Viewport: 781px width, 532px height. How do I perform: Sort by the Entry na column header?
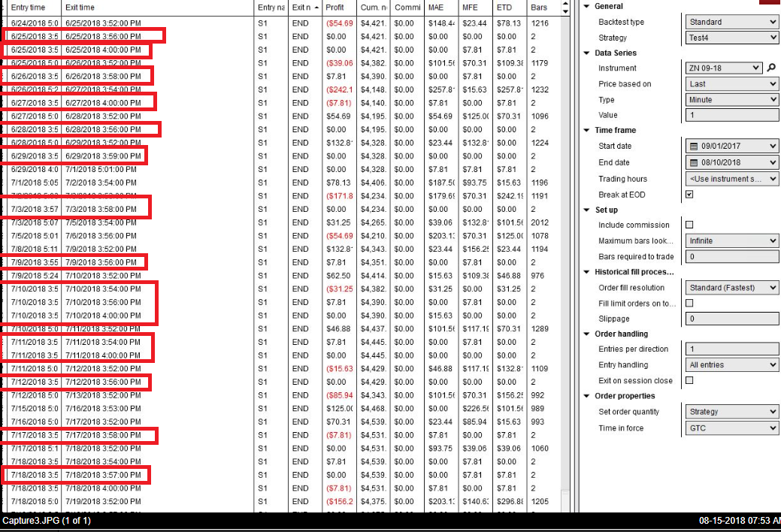[271, 8]
